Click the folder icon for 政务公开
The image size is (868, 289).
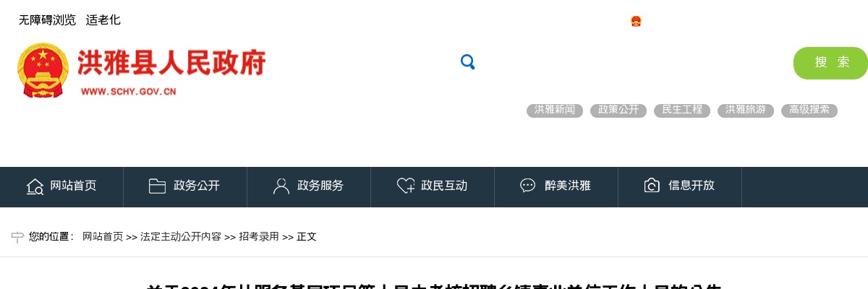click(x=157, y=186)
